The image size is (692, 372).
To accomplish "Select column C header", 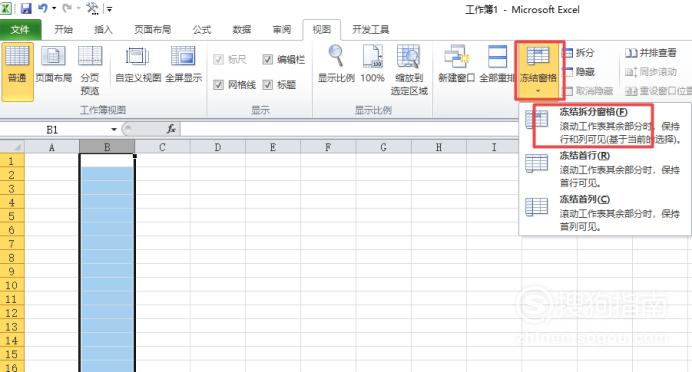I will click(162, 147).
